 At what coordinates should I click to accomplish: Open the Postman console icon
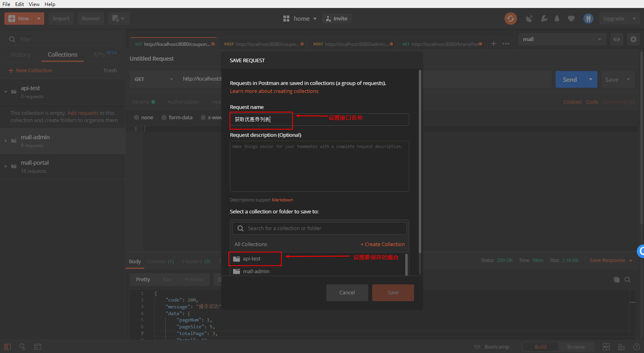(37, 347)
